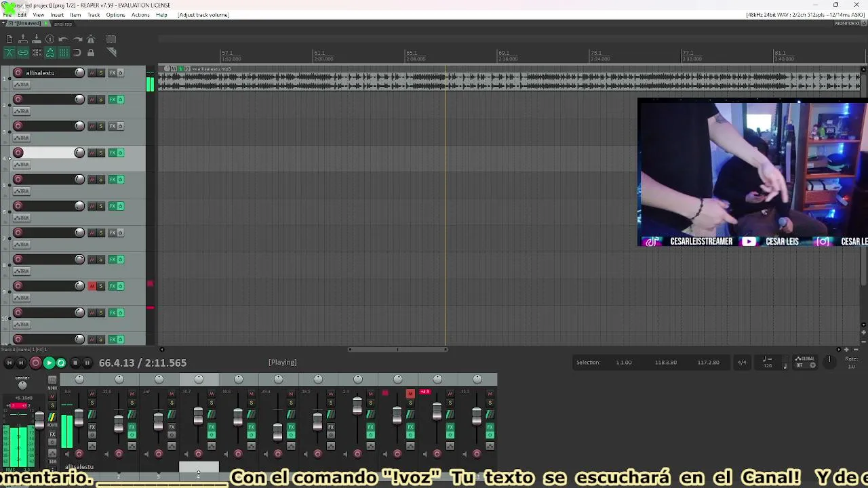The width and height of the screenshot is (868, 488).
Task: Open master FX button in mixer
Action: pos(52,434)
